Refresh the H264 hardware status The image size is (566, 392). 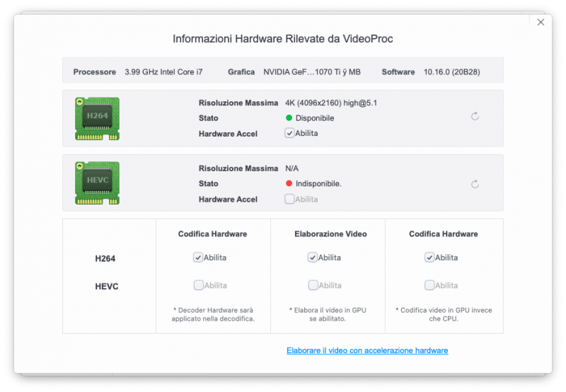(x=475, y=116)
